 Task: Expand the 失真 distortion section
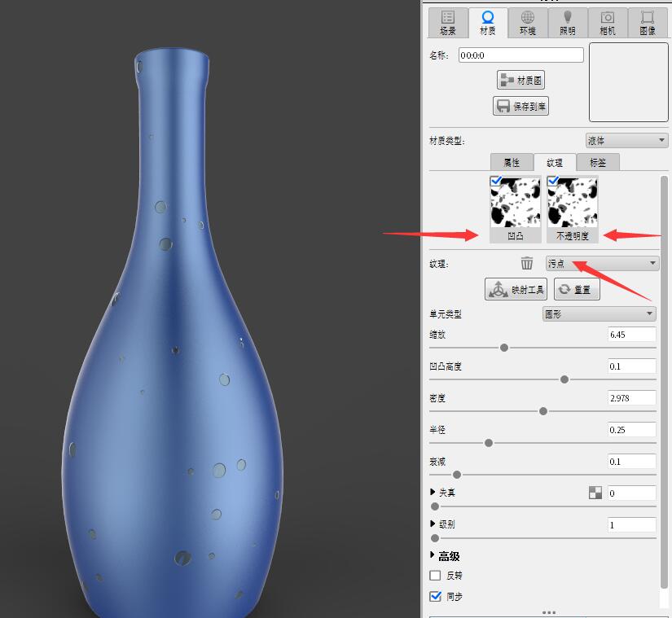click(433, 492)
